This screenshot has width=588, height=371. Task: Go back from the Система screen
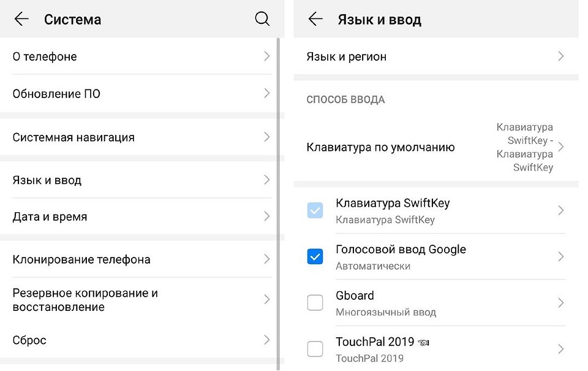pos(21,20)
